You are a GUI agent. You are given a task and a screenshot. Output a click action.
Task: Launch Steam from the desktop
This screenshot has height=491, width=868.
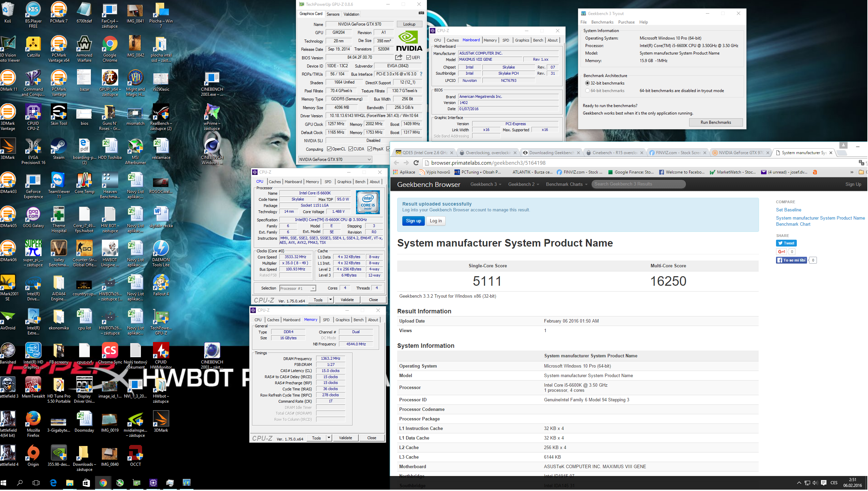tap(59, 149)
